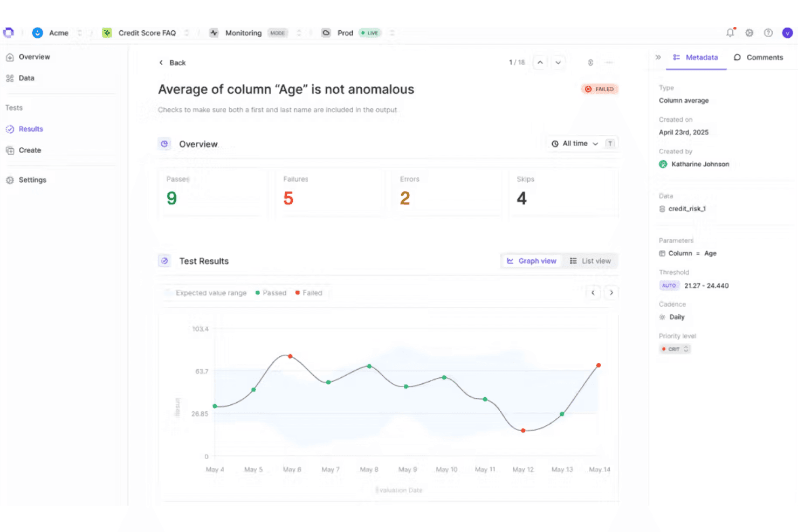Page the chart back with left chevron
This screenshot has width=798, height=532.
point(593,293)
